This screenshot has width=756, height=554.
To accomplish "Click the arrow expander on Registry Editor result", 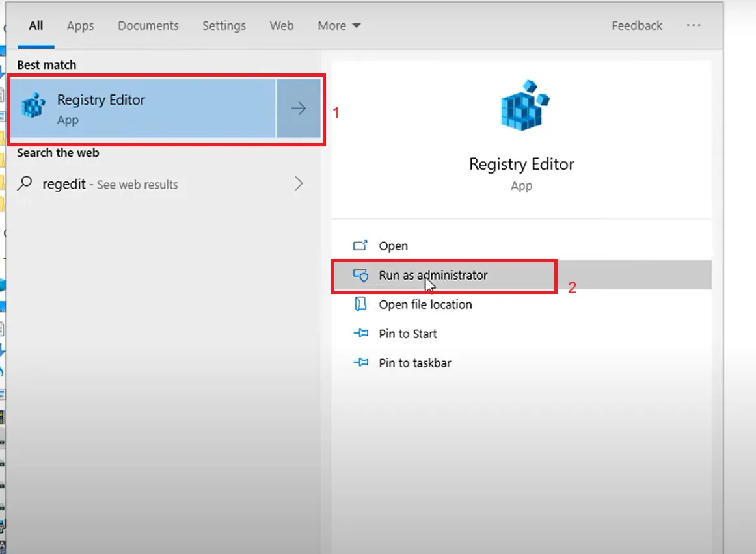I will point(298,109).
